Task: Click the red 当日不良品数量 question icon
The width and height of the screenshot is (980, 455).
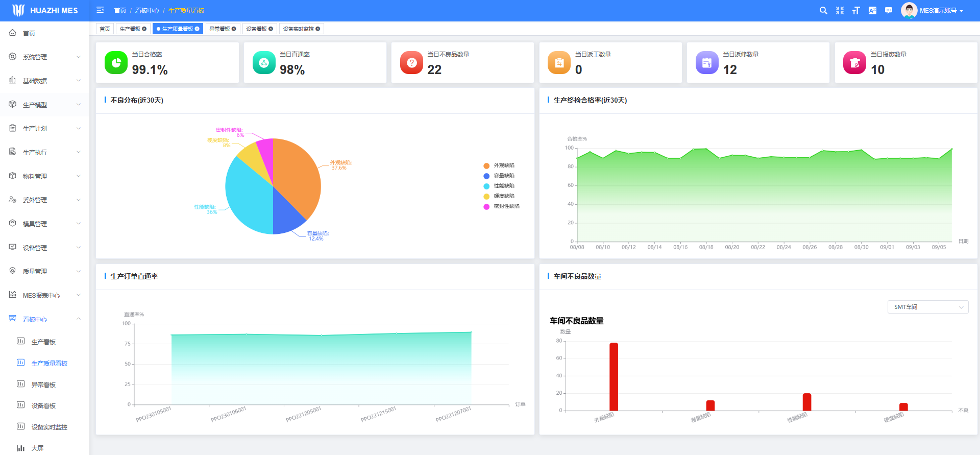Action: coord(411,63)
